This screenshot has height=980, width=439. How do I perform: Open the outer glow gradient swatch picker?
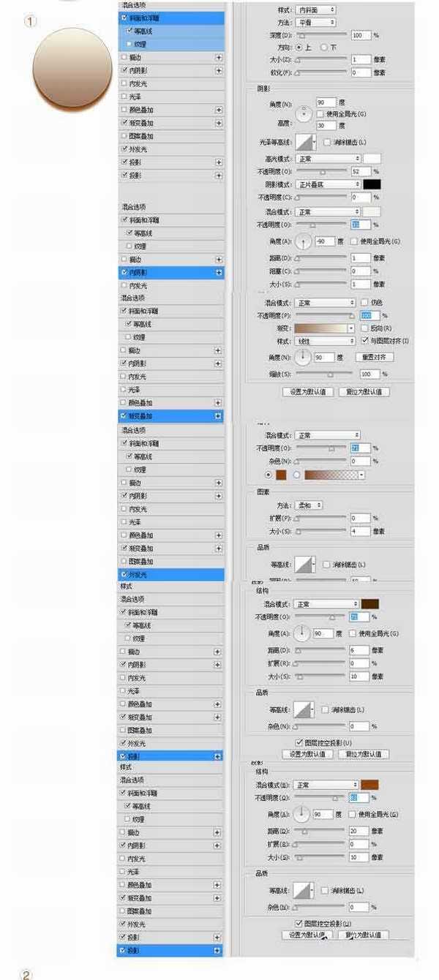pyautogui.click(x=334, y=475)
